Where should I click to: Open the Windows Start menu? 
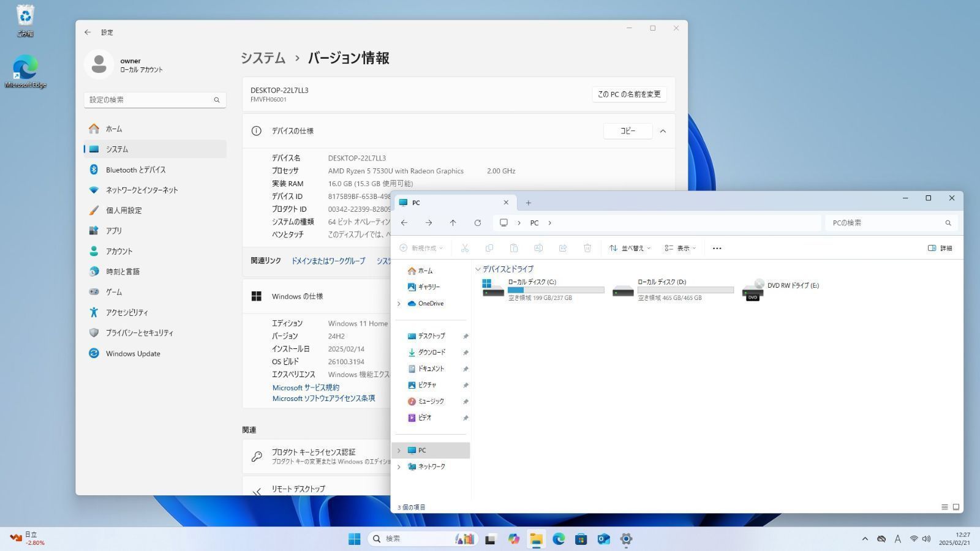(x=355, y=539)
